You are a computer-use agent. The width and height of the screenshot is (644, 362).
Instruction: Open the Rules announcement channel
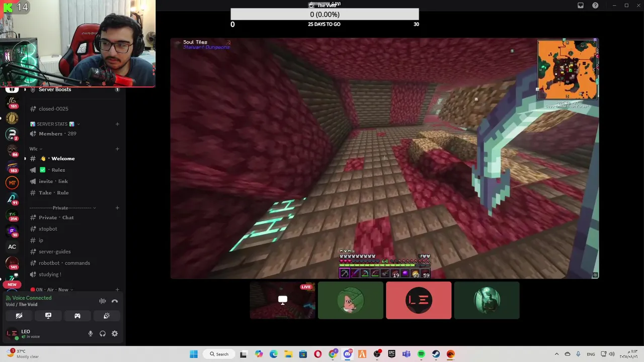tap(74, 170)
